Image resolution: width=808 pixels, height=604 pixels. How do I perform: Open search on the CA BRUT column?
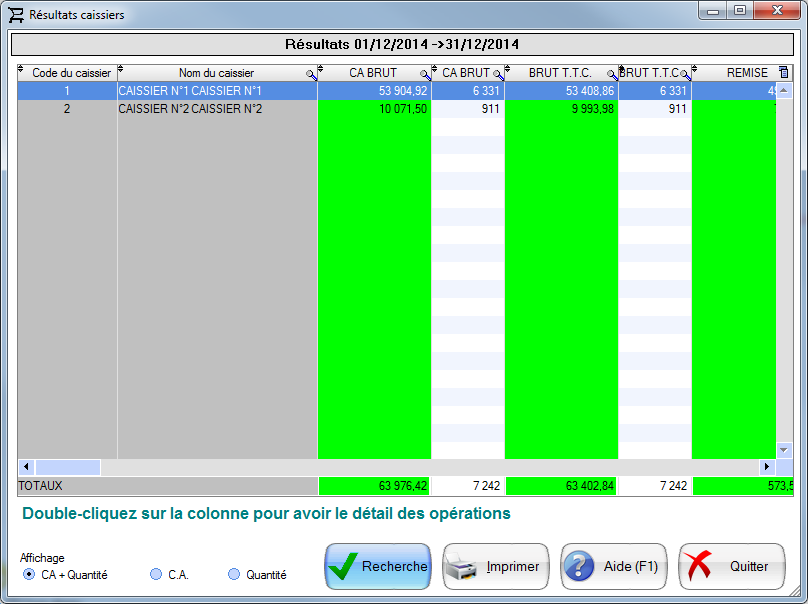click(x=424, y=73)
